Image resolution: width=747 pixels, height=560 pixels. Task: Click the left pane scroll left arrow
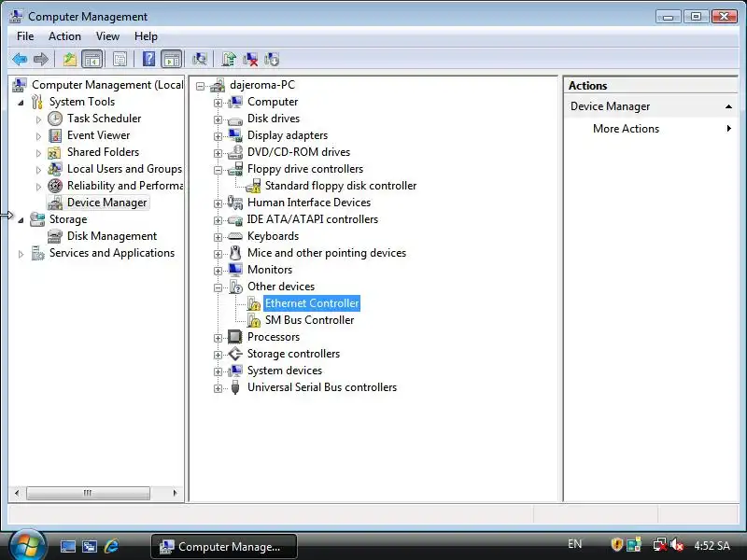click(17, 493)
